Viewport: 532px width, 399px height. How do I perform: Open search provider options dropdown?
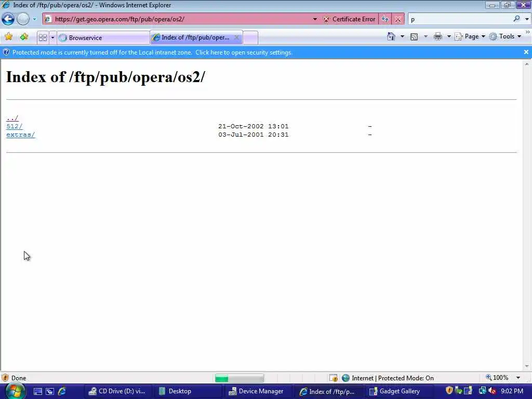pyautogui.click(x=527, y=19)
